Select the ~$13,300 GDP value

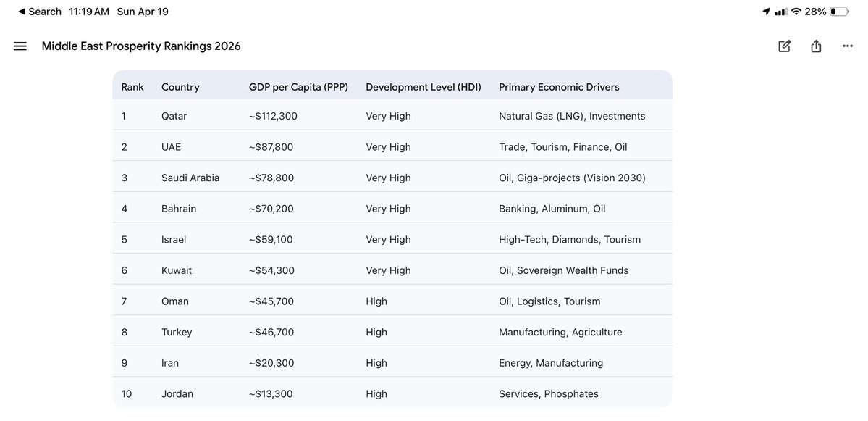coord(271,394)
